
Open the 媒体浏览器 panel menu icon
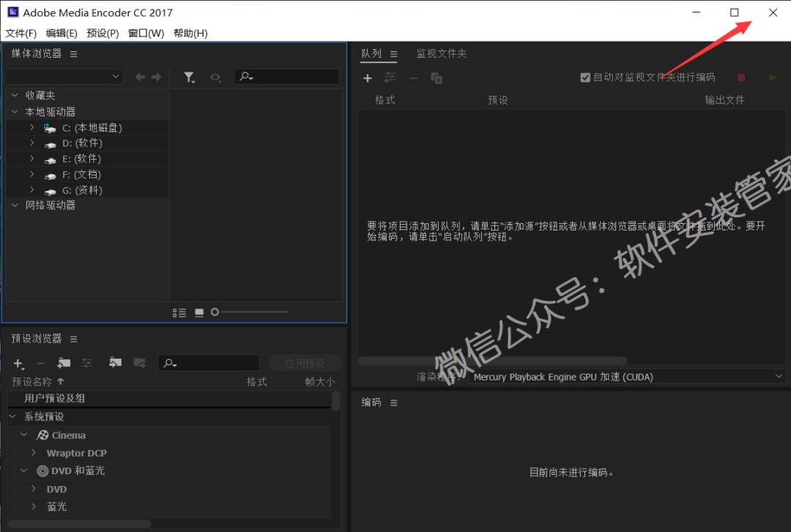tap(73, 54)
